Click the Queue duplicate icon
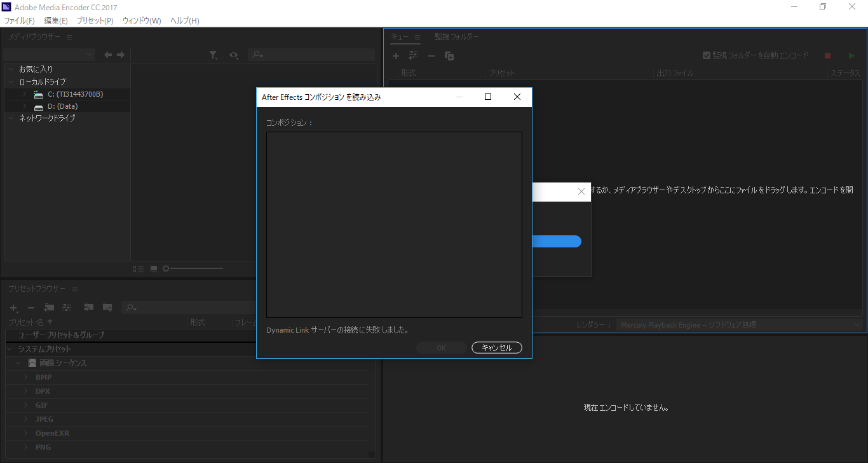 (x=449, y=56)
